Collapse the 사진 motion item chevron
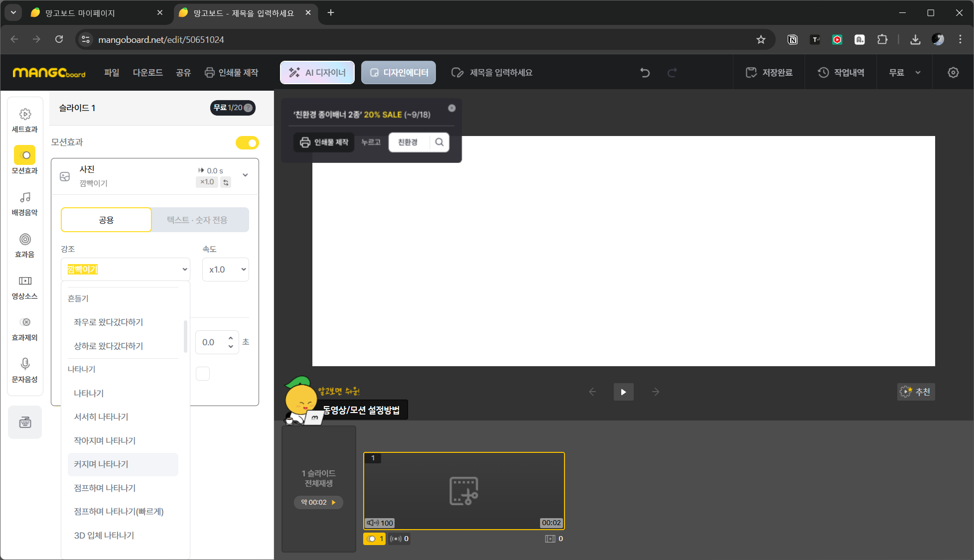The width and height of the screenshot is (974, 560). [x=245, y=175]
